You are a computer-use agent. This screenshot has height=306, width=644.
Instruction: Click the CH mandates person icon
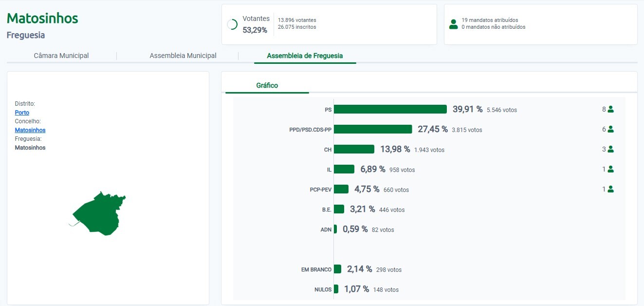click(x=610, y=150)
